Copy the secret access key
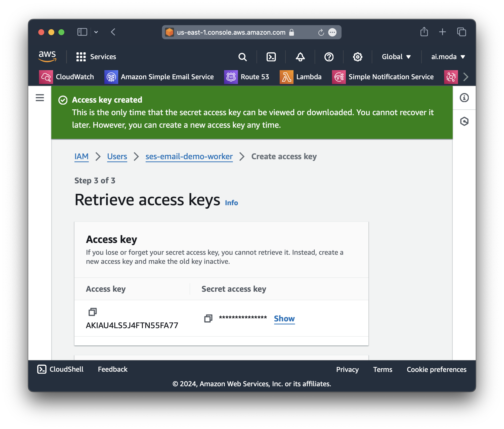Screen dimensions: 504x429 (x=208, y=318)
